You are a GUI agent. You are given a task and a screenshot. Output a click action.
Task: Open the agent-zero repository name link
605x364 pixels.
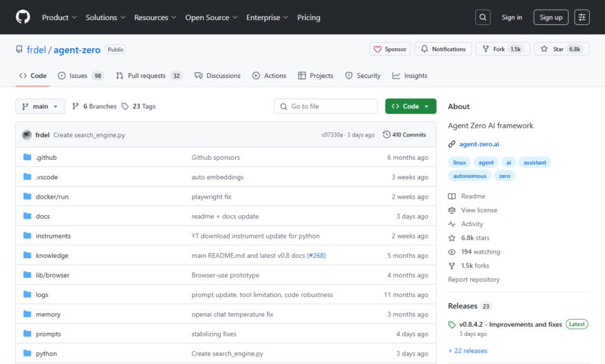[x=77, y=50]
